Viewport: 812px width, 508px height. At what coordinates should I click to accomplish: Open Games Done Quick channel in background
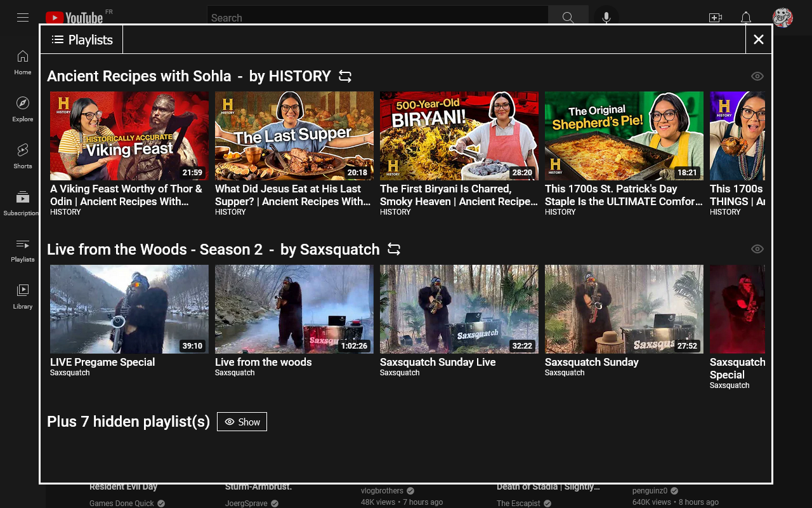122,503
